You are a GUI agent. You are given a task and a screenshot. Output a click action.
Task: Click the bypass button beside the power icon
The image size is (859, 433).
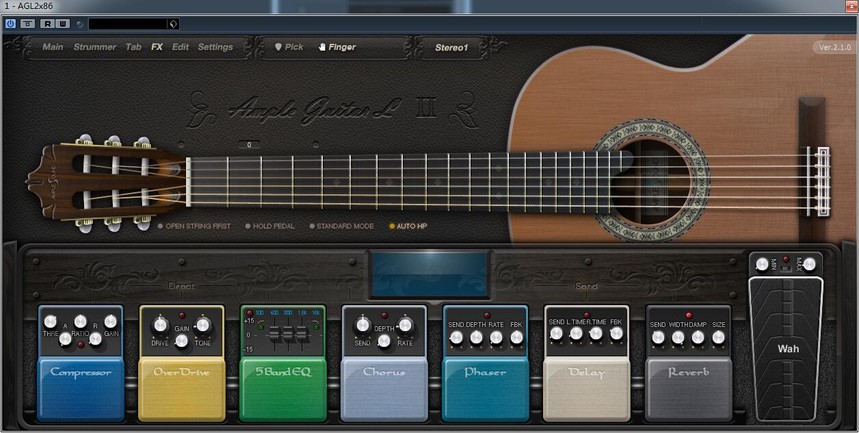pos(27,24)
